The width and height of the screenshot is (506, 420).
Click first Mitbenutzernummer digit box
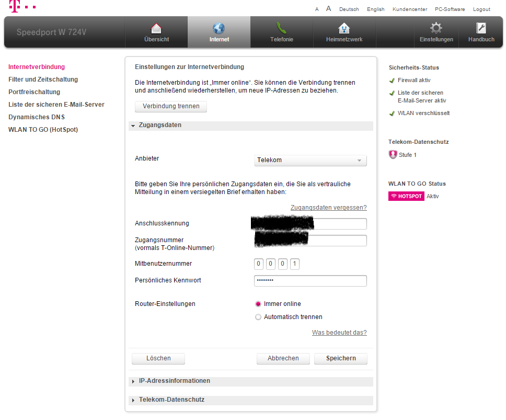tap(258, 264)
